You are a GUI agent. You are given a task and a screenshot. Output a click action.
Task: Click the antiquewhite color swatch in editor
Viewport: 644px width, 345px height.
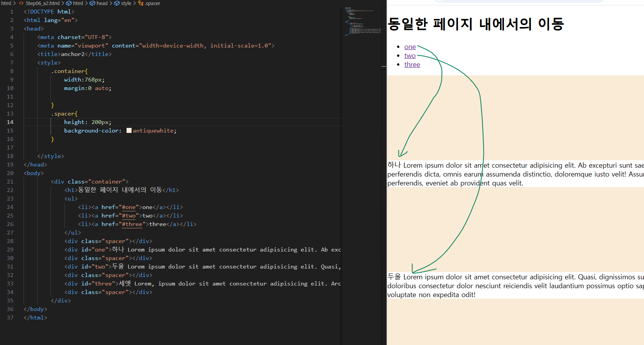pyautogui.click(x=129, y=131)
